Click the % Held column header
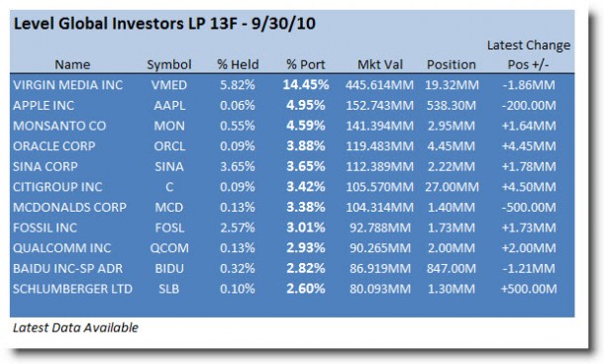Screen dimensions: 604x364 pyautogui.click(x=238, y=64)
